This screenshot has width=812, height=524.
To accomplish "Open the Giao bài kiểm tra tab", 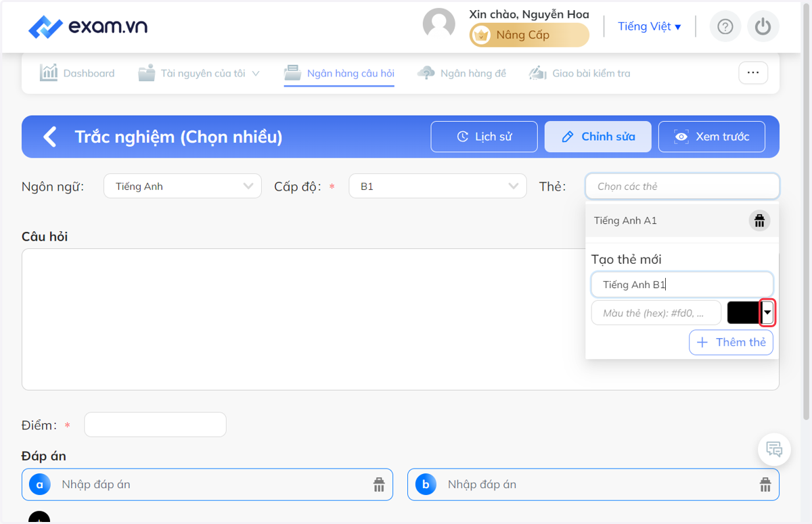I will tap(580, 73).
